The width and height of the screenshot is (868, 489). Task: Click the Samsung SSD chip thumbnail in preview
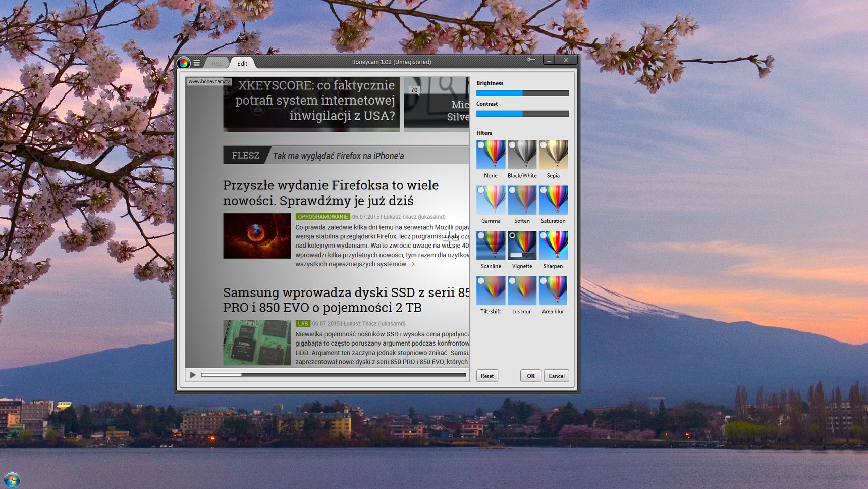257,343
